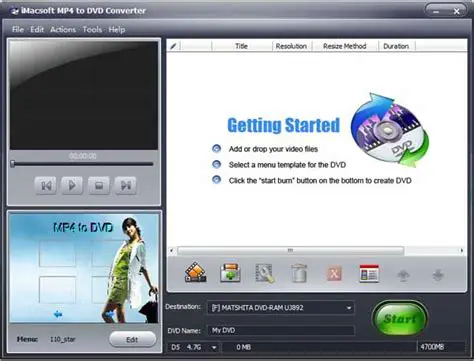Click the scrollbar right arrow
474x361 pixels.
tap(462, 250)
